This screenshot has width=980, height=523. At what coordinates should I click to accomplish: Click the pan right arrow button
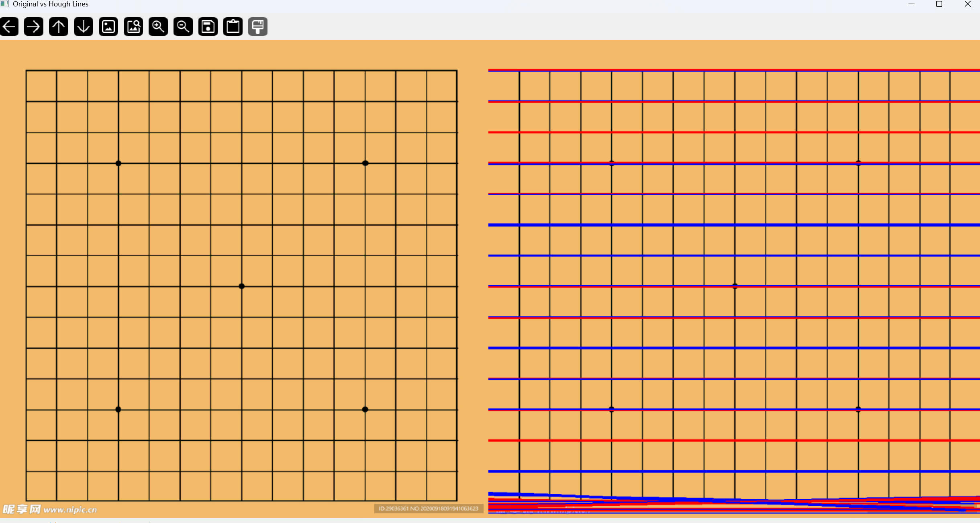[x=34, y=27]
